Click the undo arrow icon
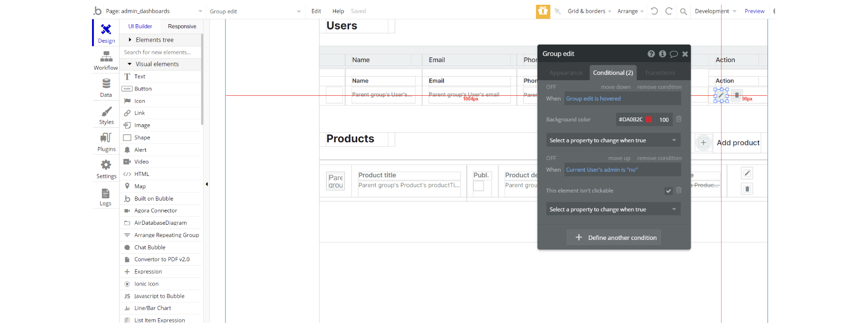 click(x=654, y=11)
